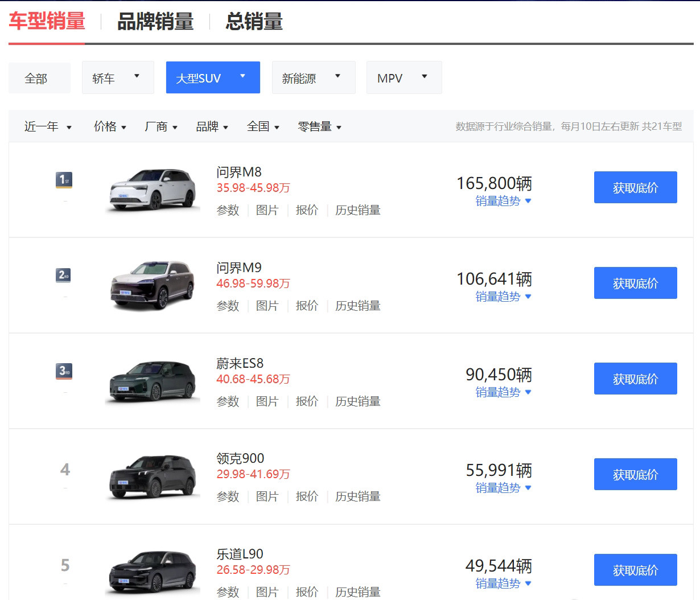
Task: Expand 销量趋势 for 蔚来ES8
Action: [x=503, y=392]
